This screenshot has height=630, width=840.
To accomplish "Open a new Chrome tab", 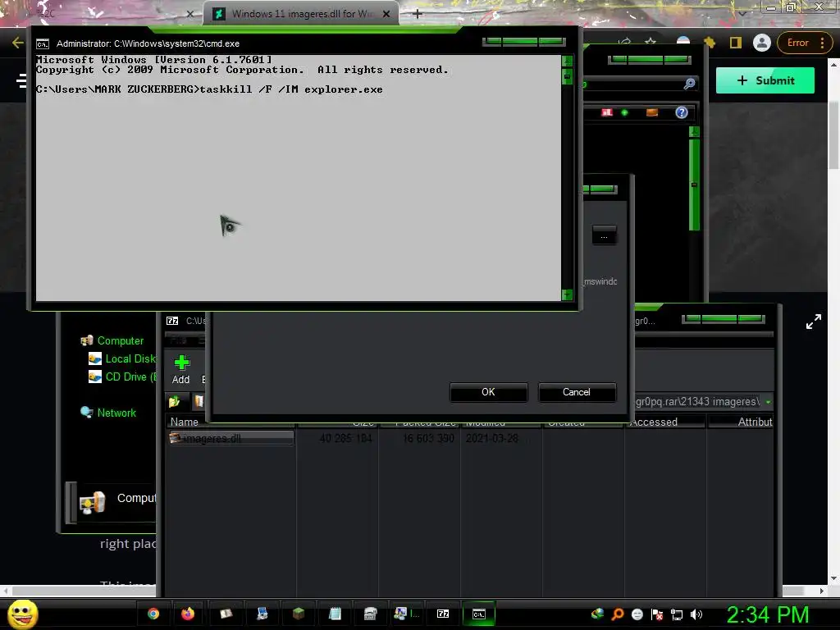I will coord(418,14).
